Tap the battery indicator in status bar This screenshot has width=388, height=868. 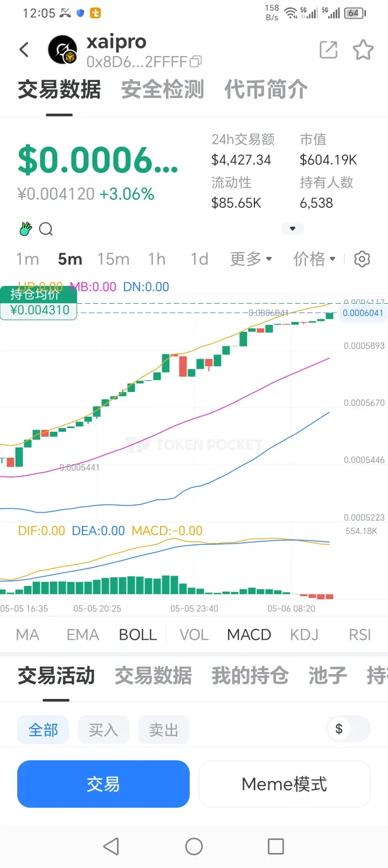point(355,13)
